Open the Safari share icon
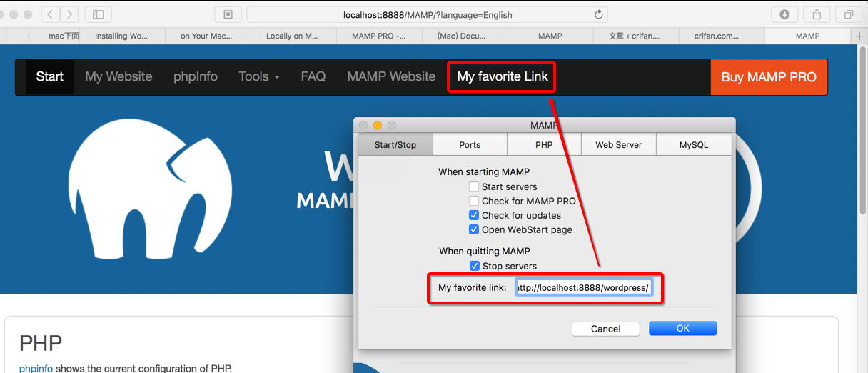The width and height of the screenshot is (868, 373). pos(817,14)
